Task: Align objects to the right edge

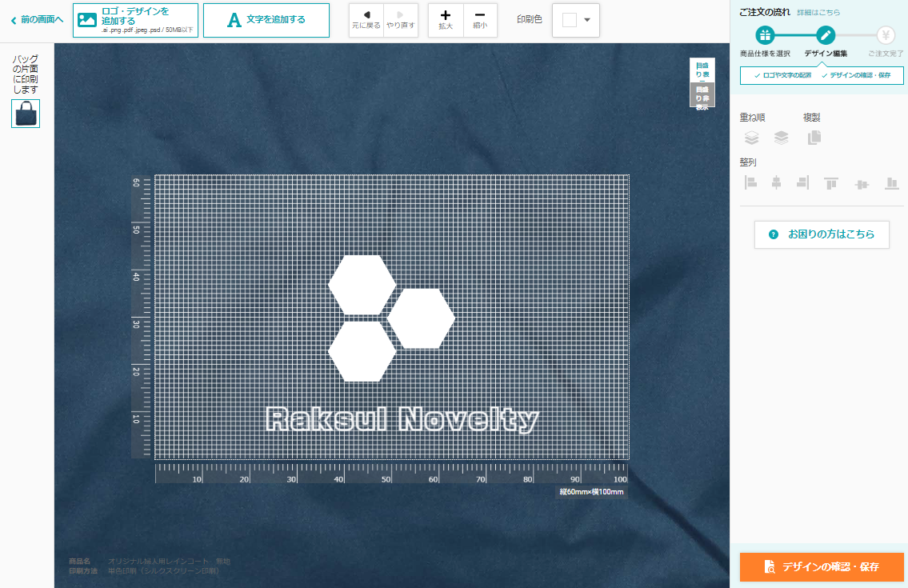Action: [802, 183]
